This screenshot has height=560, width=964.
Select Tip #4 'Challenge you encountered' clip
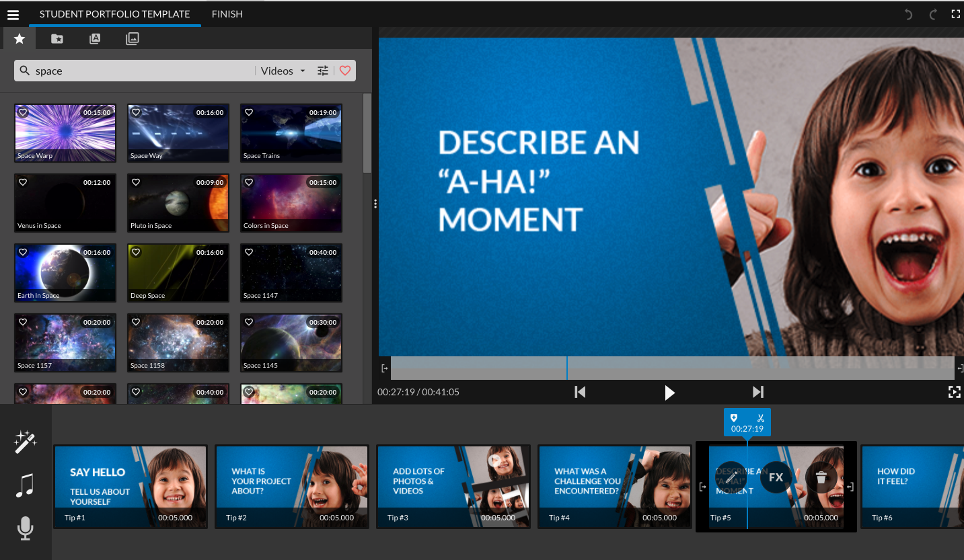pyautogui.click(x=615, y=487)
